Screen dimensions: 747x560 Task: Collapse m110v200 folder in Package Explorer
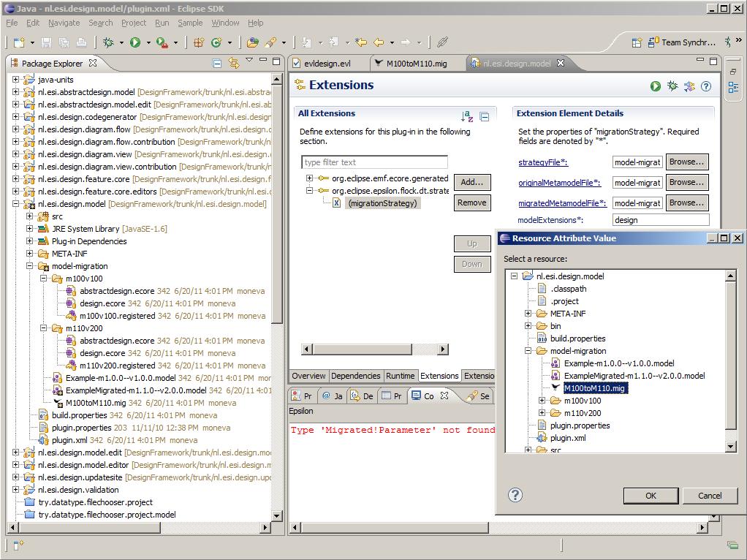point(43,328)
